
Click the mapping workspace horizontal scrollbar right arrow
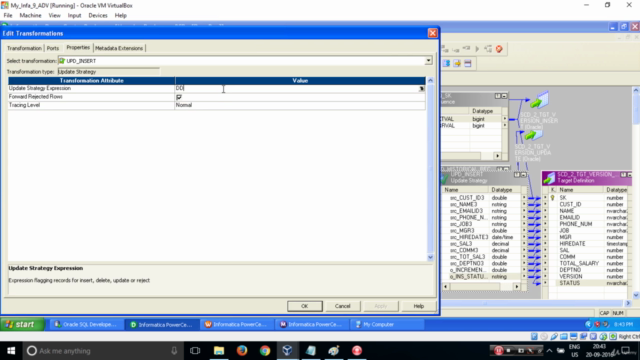coord(628,303)
